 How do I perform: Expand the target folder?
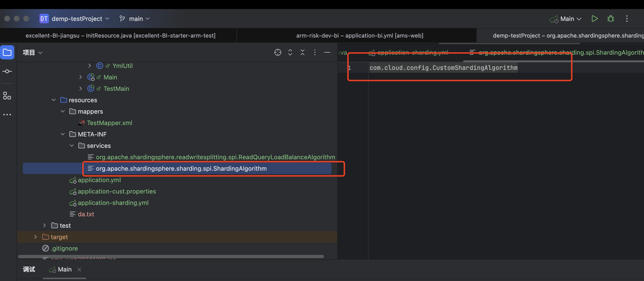coord(35,237)
